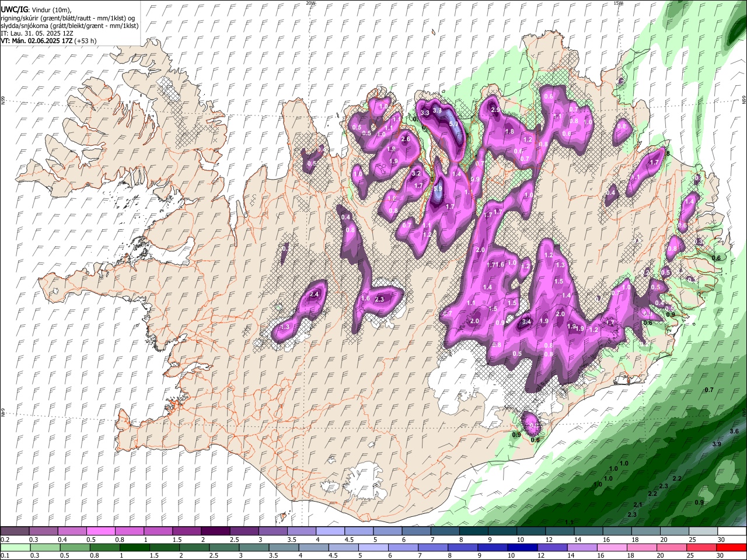Click the 2.6 snowfall value on the map

(406, 139)
